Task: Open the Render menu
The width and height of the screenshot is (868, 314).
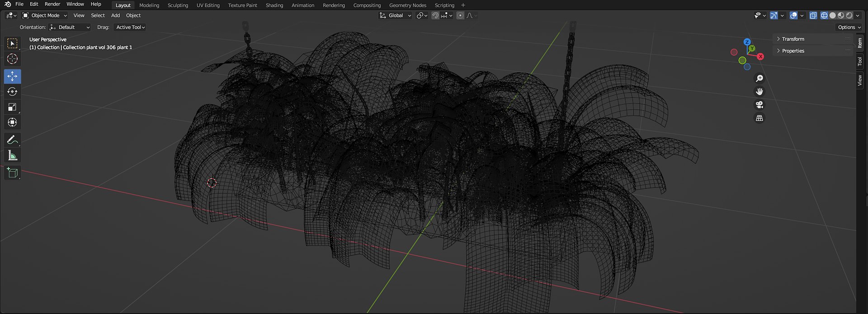Action: click(x=52, y=4)
